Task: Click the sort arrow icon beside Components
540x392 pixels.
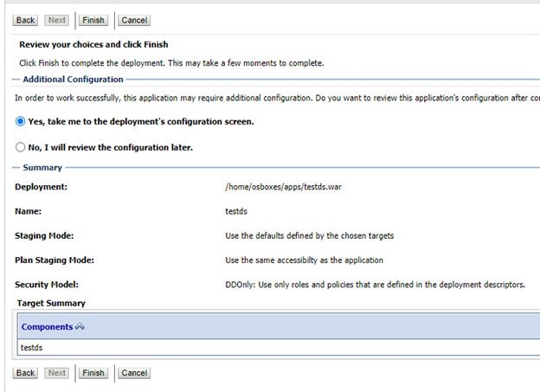Action: 80,326
